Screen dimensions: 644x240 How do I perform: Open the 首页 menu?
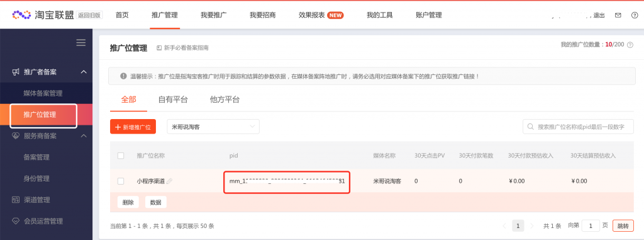click(122, 15)
